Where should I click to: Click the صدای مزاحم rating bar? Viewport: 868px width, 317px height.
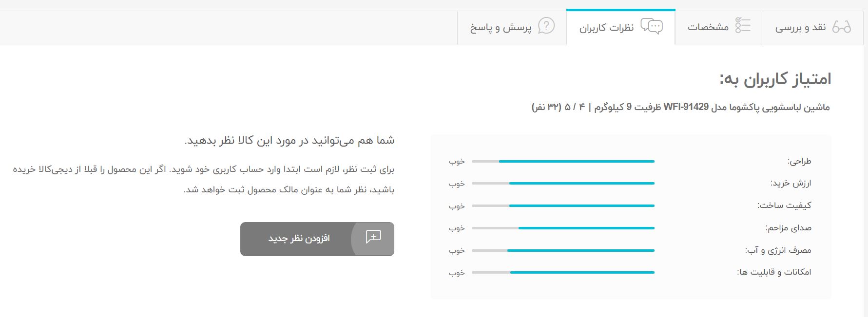[x=563, y=228]
